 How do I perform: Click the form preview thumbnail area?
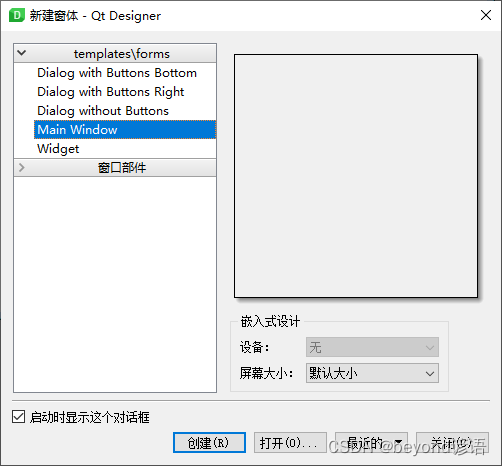[x=356, y=176]
